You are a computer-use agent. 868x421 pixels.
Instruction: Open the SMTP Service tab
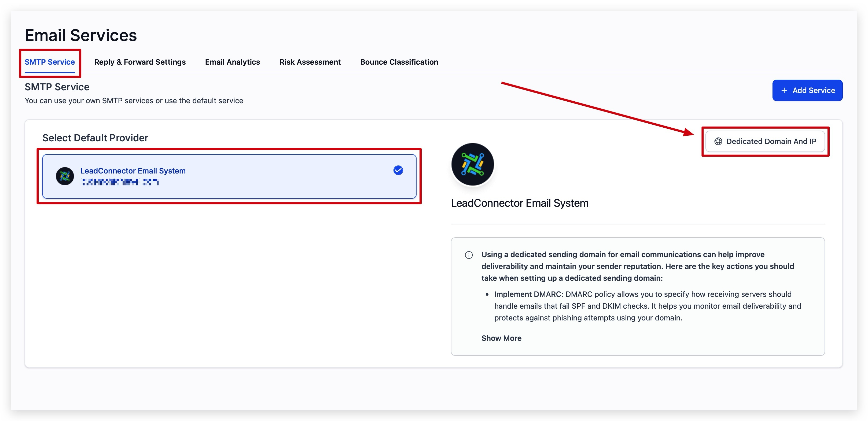point(50,62)
